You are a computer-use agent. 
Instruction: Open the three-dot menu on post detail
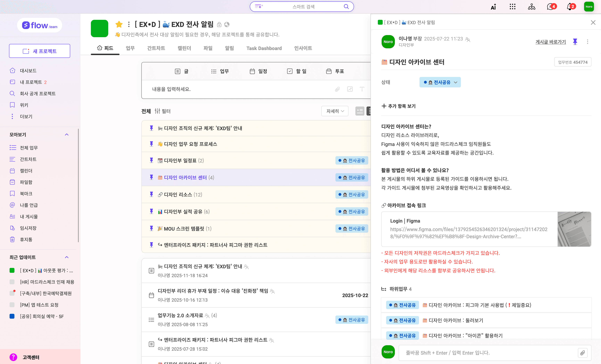(588, 42)
